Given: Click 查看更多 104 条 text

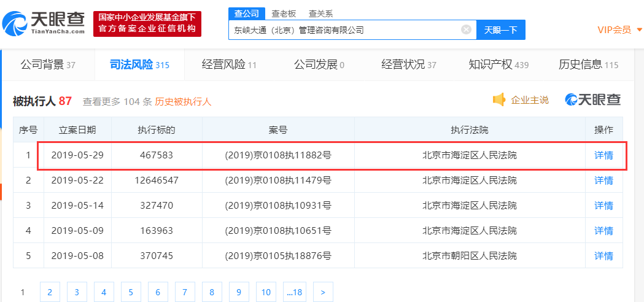Looking at the screenshot, I should click(x=117, y=101).
